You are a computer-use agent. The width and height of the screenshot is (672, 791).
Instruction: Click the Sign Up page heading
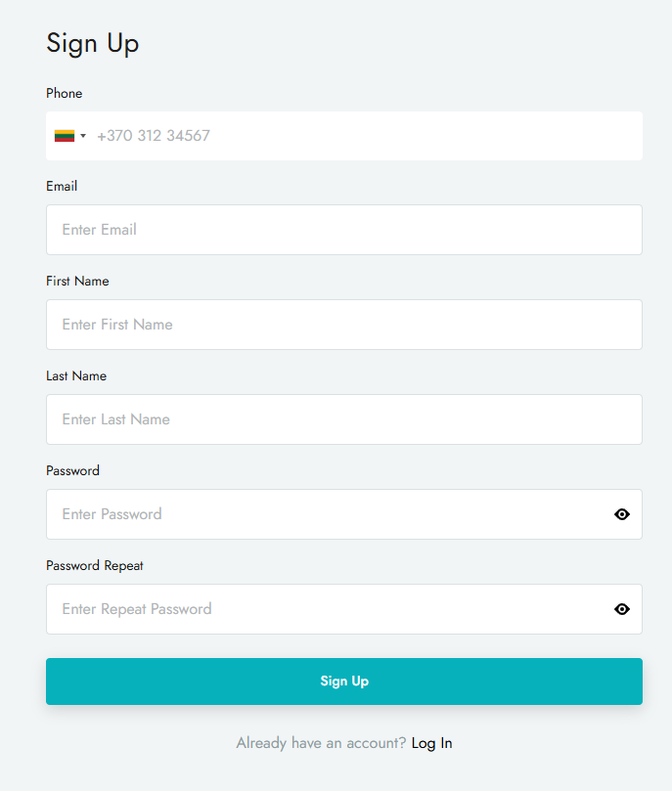[x=93, y=43]
